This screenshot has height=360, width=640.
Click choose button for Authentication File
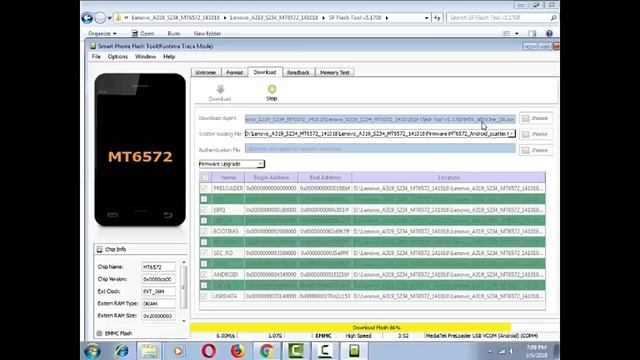coord(536,150)
